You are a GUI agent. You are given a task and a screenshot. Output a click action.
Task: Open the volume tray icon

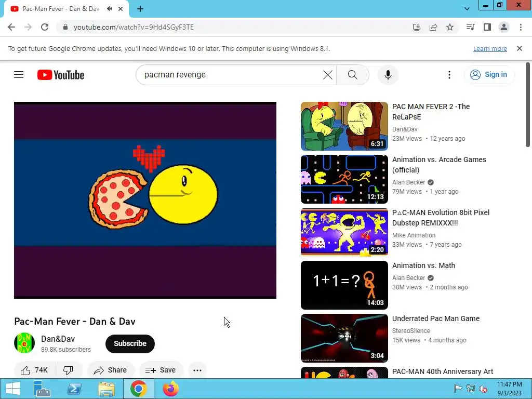(483, 389)
